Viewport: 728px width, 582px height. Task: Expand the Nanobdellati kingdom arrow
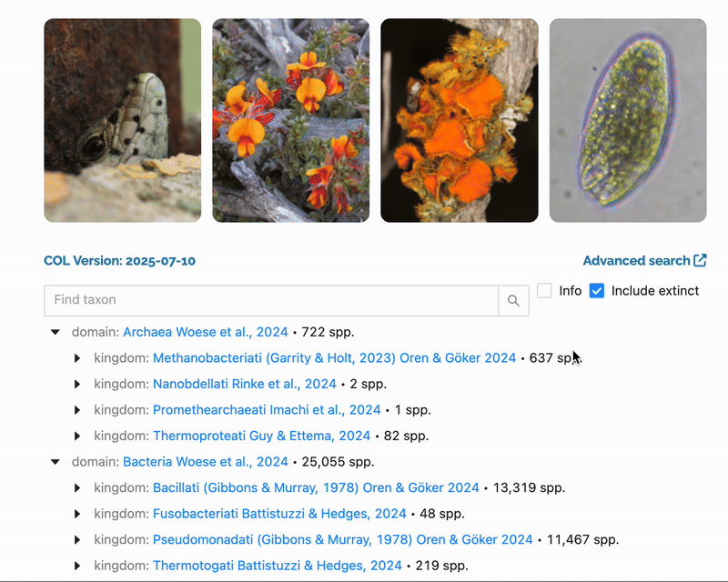77,385
